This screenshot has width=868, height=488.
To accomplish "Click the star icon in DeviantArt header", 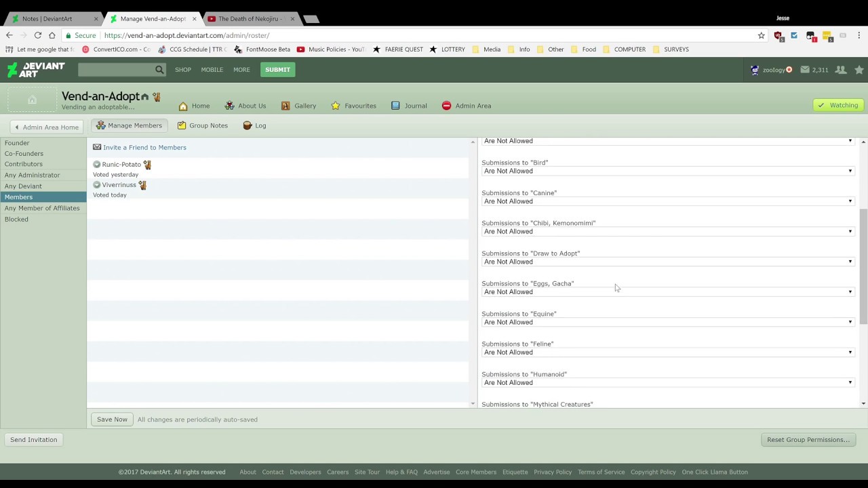I will [x=859, y=70].
